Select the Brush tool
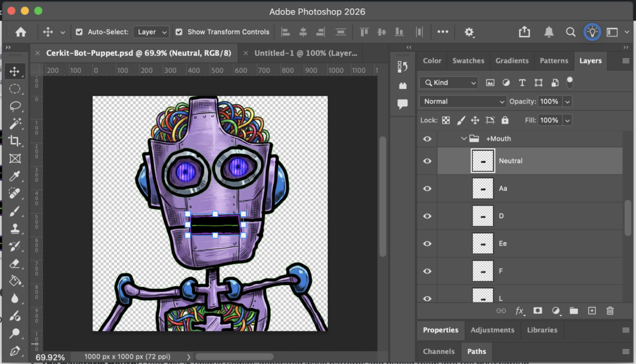This screenshot has width=636, height=364. click(16, 211)
